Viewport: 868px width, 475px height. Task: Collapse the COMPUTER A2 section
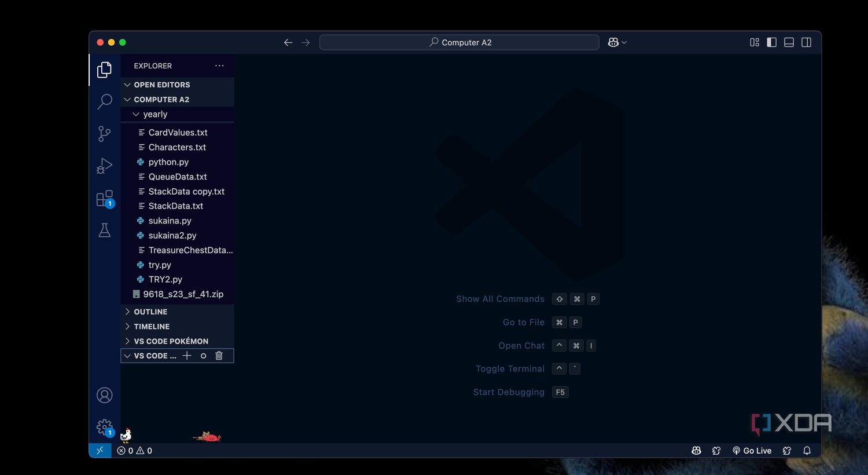tap(177, 100)
